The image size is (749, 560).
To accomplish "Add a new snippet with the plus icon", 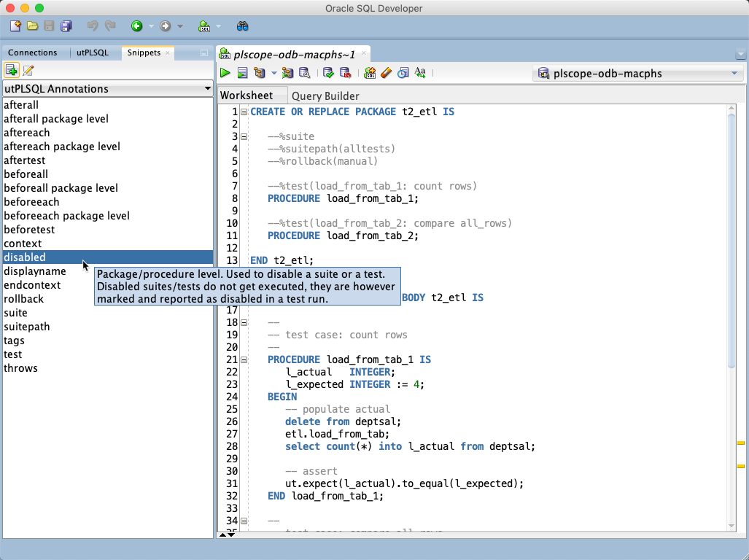I will click(10, 69).
